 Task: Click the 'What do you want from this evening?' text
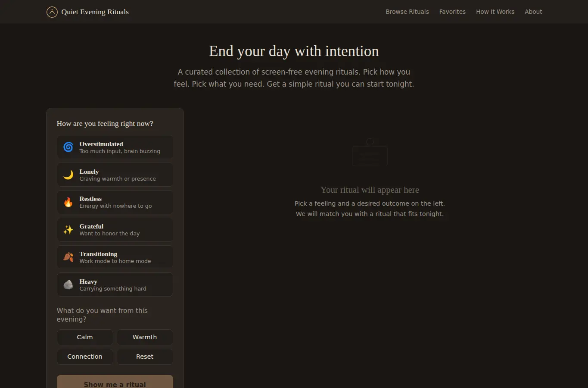tap(102, 315)
